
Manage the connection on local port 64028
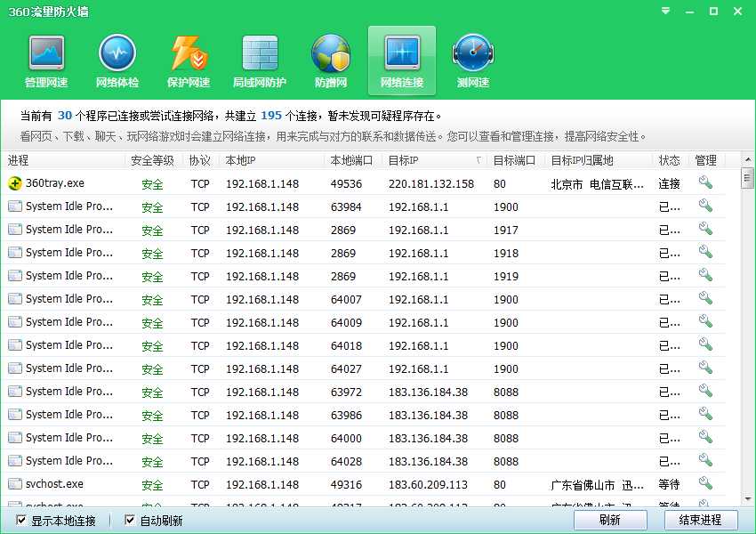pyautogui.click(x=705, y=460)
